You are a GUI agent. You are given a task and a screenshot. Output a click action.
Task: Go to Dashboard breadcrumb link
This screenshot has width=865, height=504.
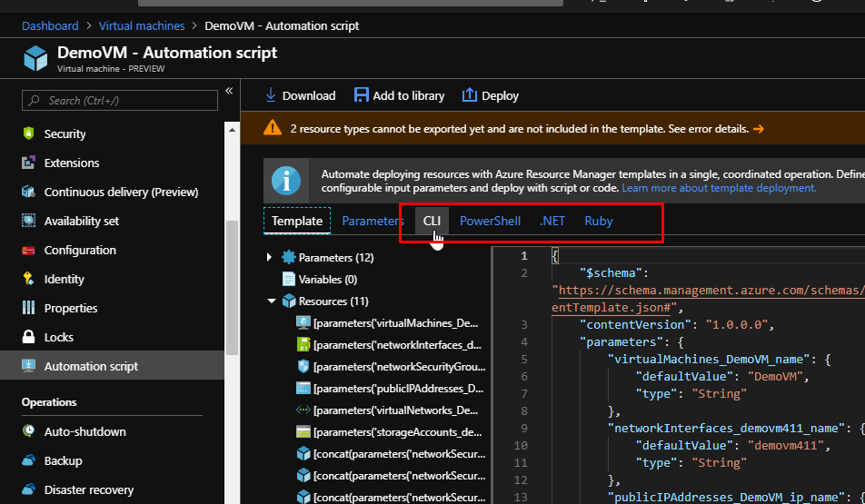[50, 26]
